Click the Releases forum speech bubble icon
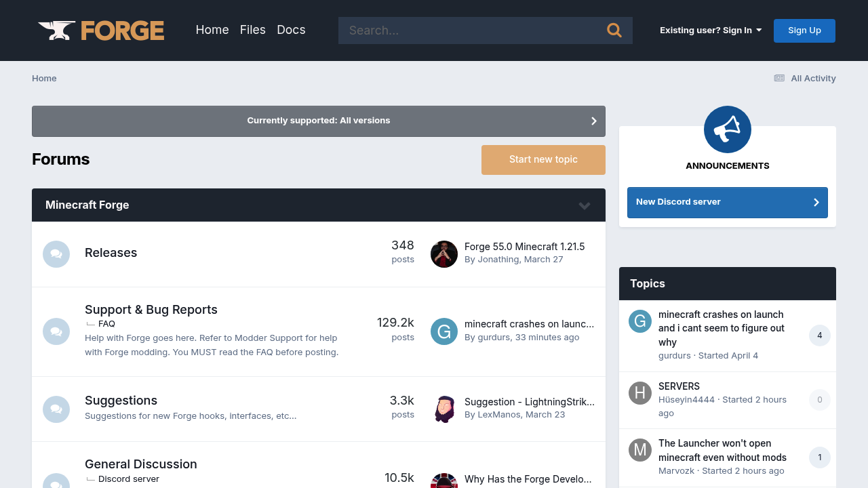 [56, 254]
